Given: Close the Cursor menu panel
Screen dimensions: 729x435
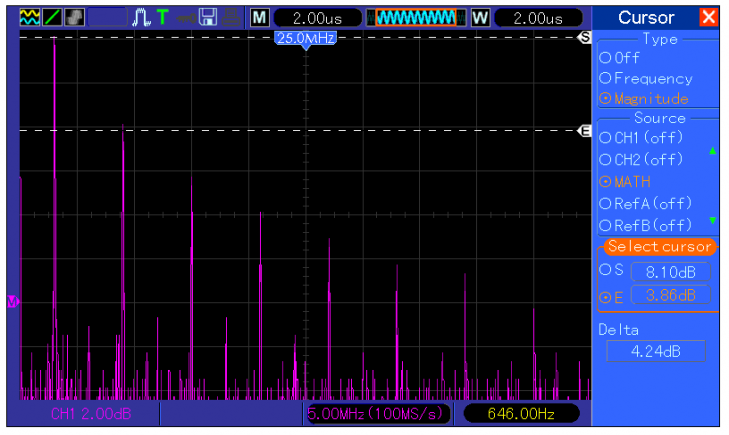Looking at the screenshot, I should 708,17.
